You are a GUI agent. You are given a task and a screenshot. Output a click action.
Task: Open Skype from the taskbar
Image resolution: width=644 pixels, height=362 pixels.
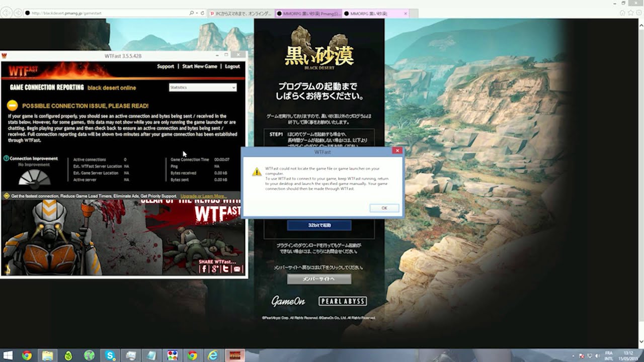coord(110,355)
